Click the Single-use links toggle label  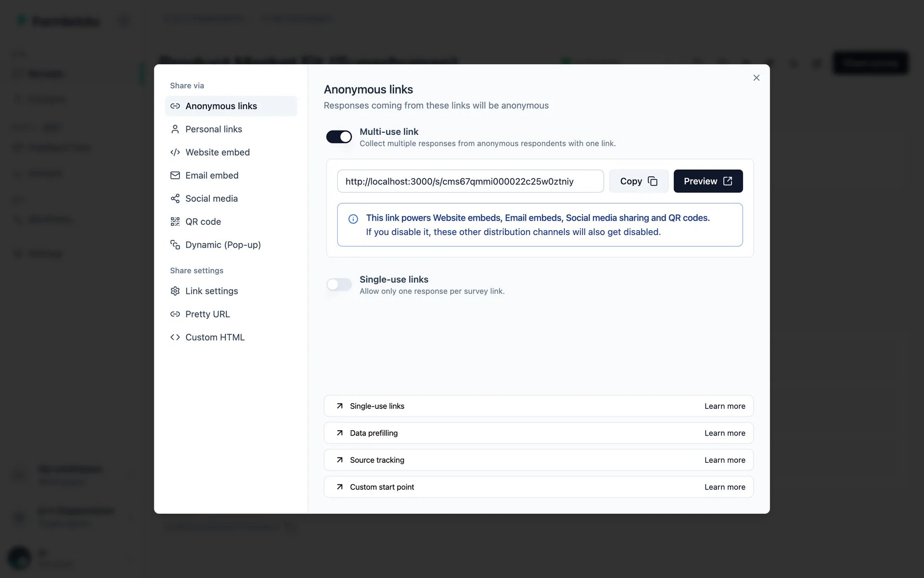click(394, 279)
